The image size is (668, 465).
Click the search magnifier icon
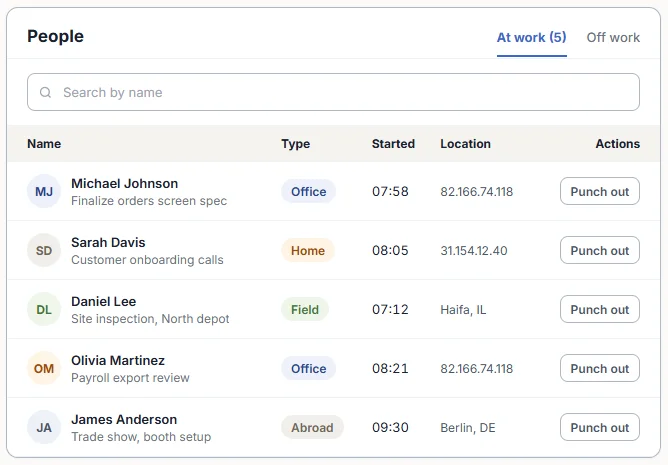point(45,92)
